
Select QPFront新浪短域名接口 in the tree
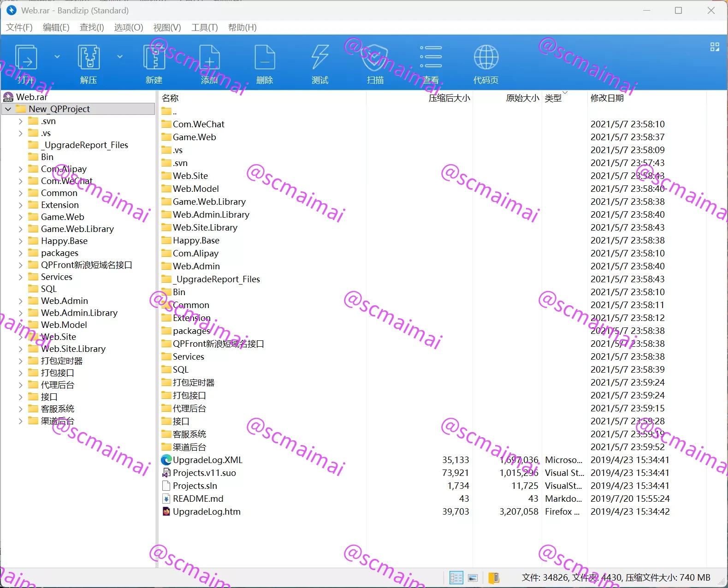tap(87, 265)
